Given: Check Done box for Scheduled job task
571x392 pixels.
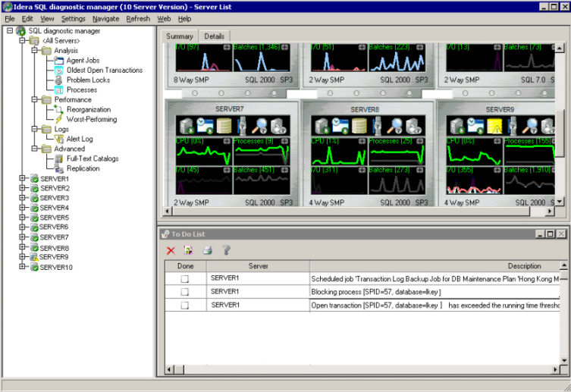Looking at the screenshot, I should [x=184, y=280].
